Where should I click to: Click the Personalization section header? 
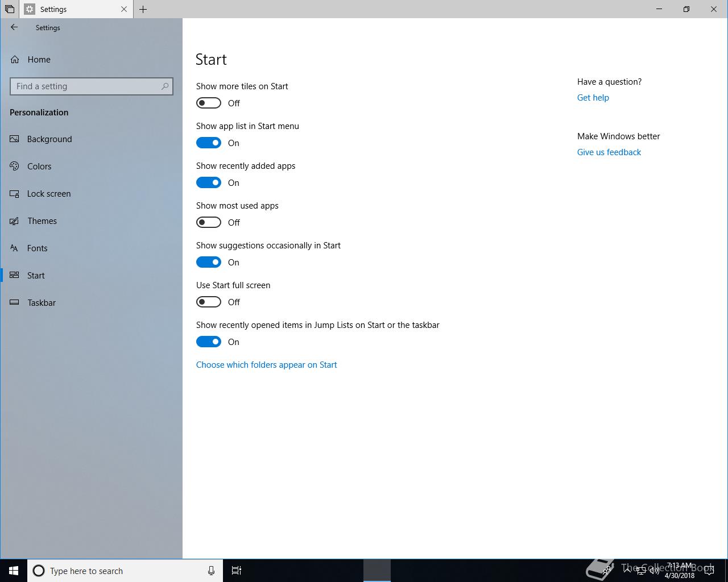[39, 113]
